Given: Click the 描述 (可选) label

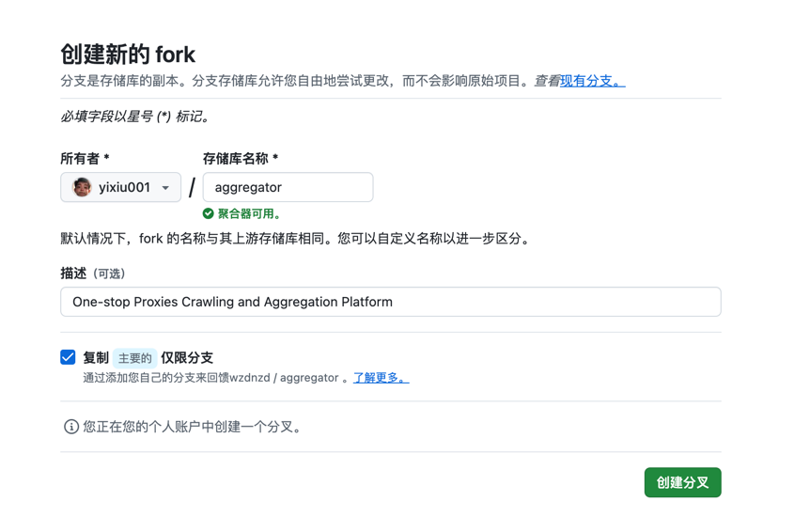Looking at the screenshot, I should coord(93,274).
